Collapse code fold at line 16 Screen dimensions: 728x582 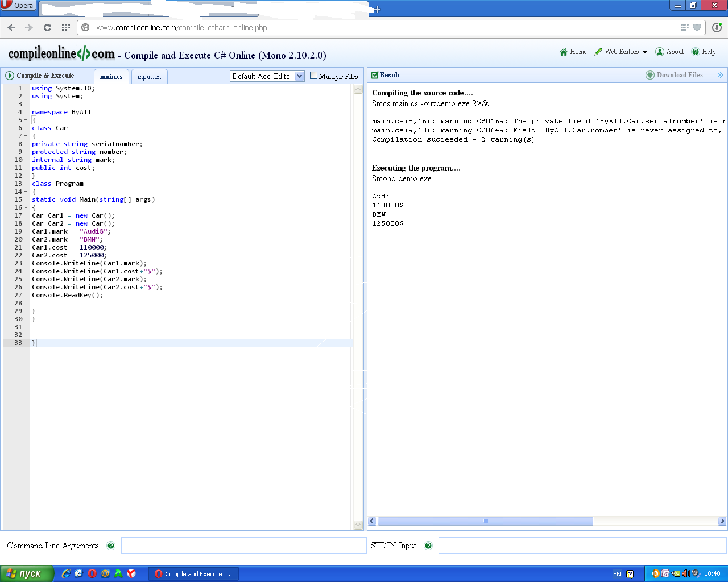(x=26, y=208)
